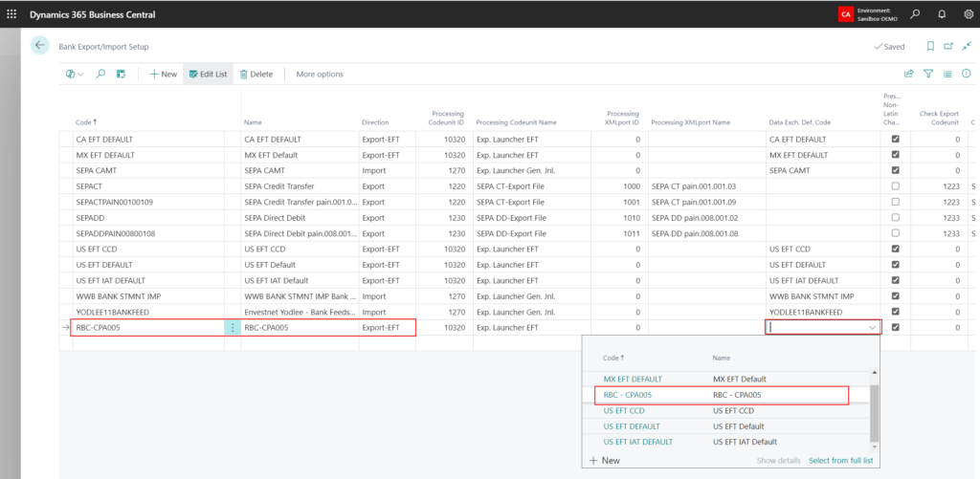Click New in the lookup dropdown

605,460
